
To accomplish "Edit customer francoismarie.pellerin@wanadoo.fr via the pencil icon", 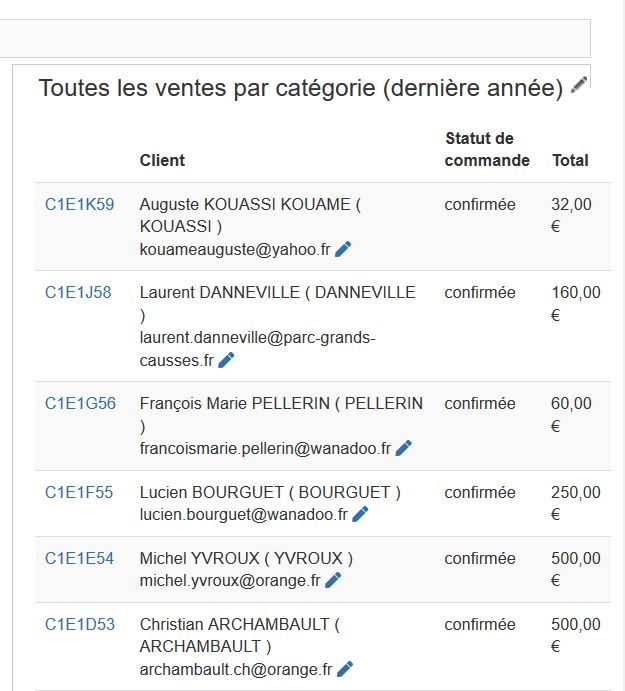I will 404,448.
